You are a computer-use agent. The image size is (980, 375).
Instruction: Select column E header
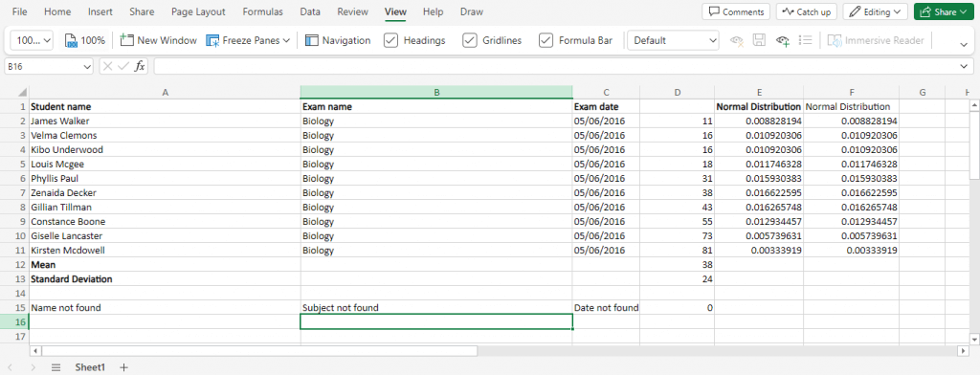(759, 93)
